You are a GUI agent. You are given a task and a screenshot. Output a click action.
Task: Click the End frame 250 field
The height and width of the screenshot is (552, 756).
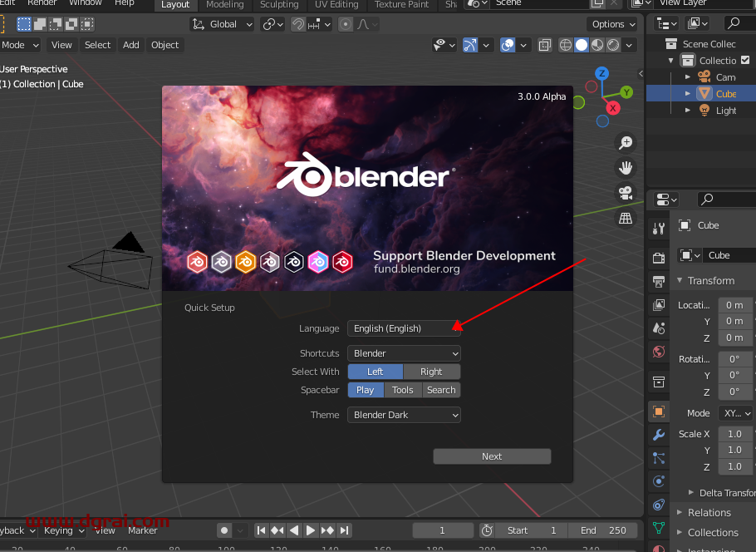[602, 530]
